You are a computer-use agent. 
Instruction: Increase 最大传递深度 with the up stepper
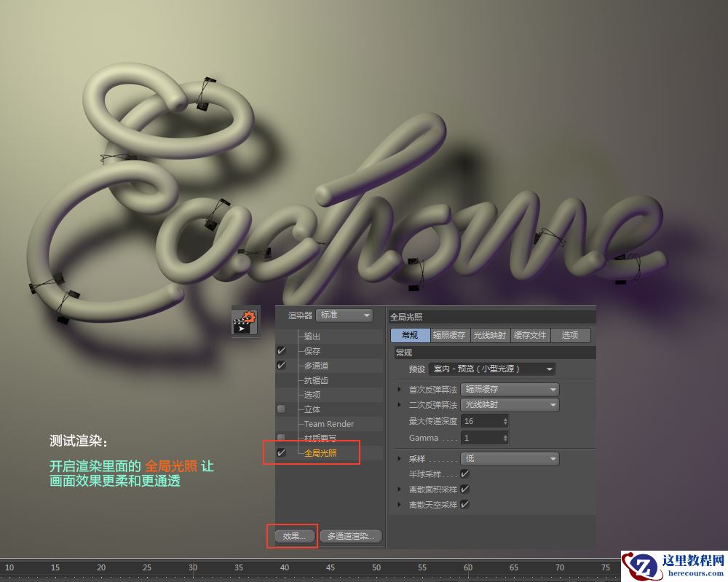coord(505,417)
